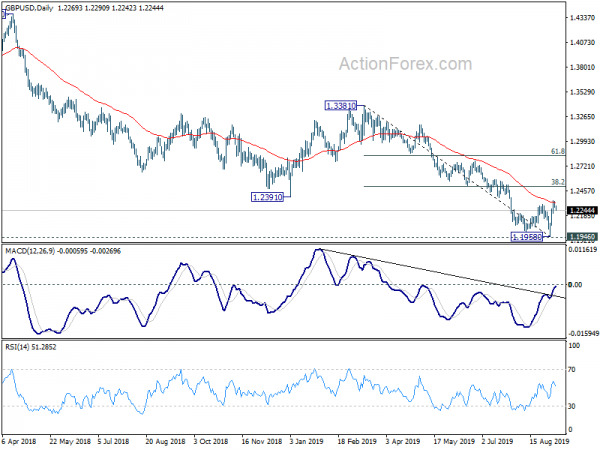Click the 3 Jan 2019 date label
This screenshot has height=450, width=600.
click(x=307, y=441)
